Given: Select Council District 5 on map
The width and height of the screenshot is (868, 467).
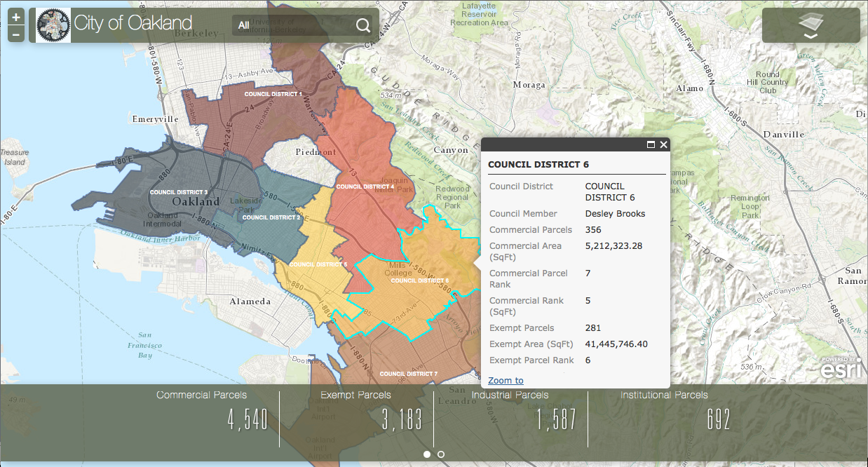Looking at the screenshot, I should click(x=318, y=264).
